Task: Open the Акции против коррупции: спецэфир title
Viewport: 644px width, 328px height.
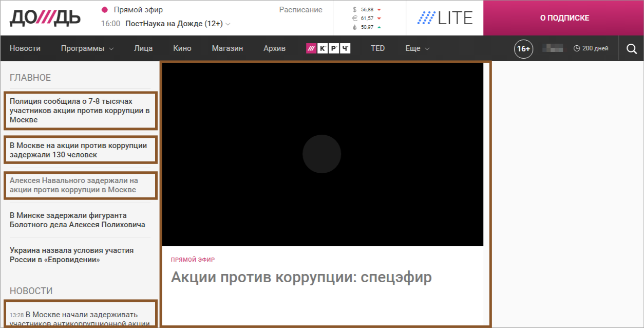Action: (x=301, y=277)
